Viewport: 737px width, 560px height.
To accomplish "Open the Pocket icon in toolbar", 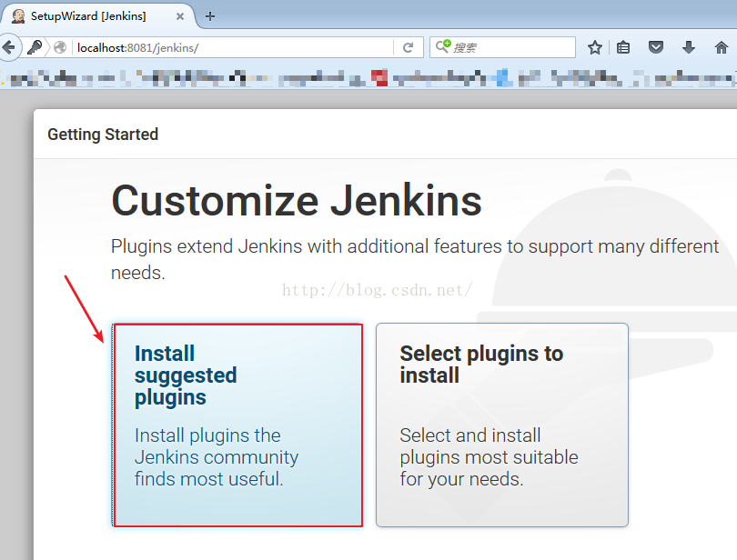I will [x=656, y=47].
